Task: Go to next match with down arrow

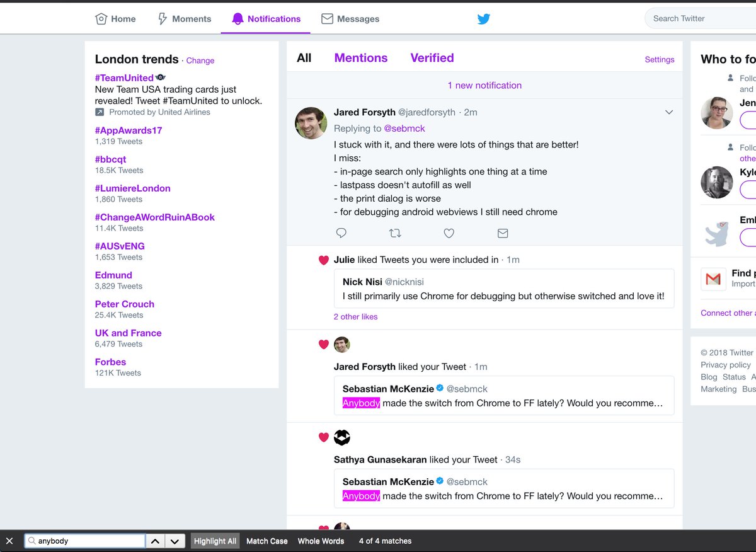Action: point(175,541)
